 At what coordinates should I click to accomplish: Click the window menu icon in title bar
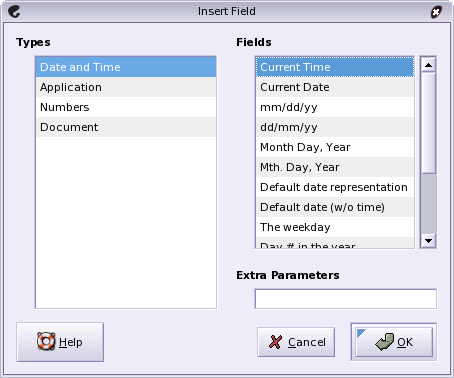point(14,12)
